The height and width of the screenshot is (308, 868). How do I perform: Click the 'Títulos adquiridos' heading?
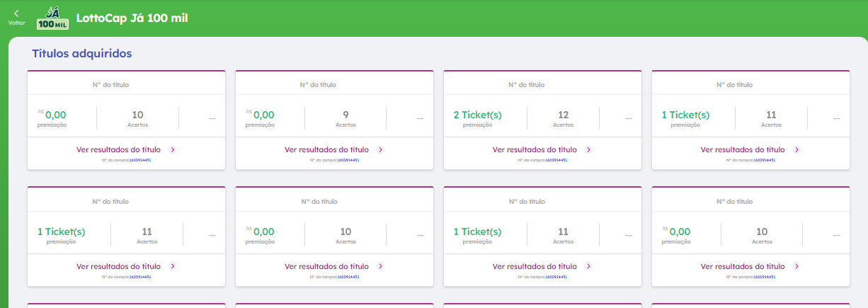pyautogui.click(x=82, y=53)
